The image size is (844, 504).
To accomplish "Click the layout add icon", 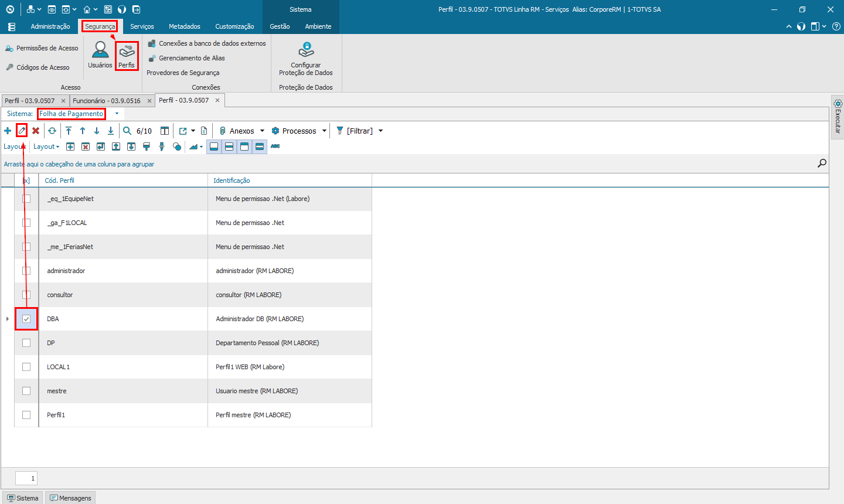I will coord(70,147).
